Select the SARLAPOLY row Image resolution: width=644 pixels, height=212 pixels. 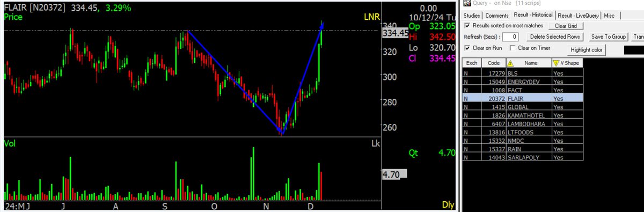523,157
